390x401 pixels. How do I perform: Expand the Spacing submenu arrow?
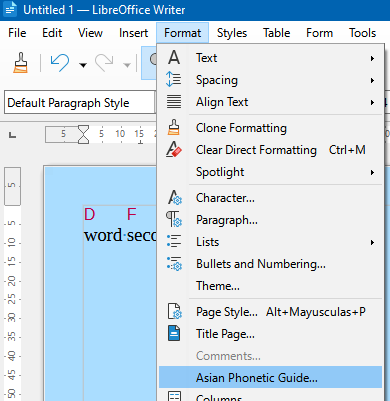372,80
